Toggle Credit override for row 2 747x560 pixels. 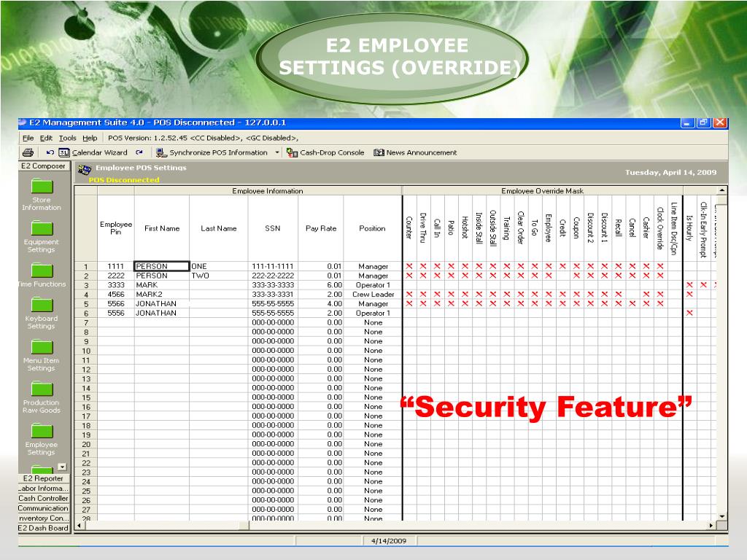click(x=562, y=276)
